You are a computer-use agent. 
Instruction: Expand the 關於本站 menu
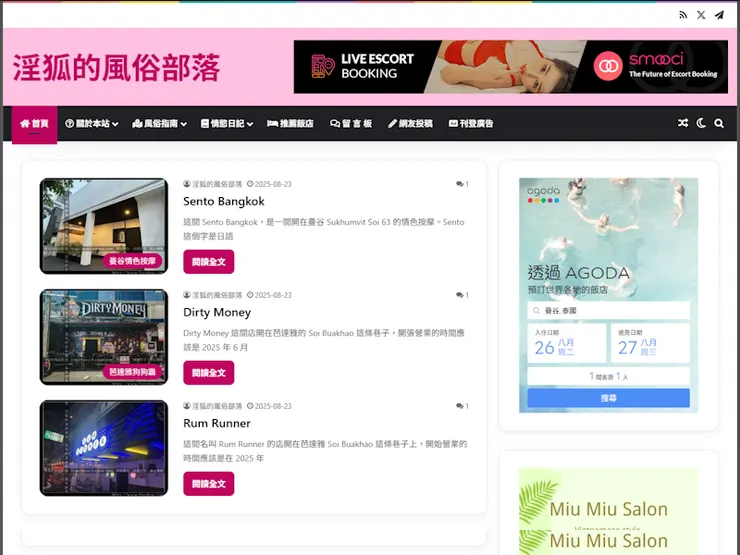pyautogui.click(x=92, y=124)
